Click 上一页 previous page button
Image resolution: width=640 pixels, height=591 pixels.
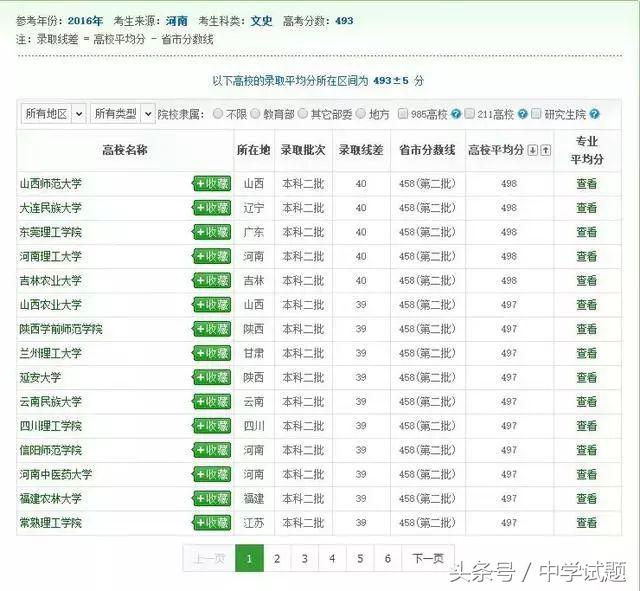[209, 558]
